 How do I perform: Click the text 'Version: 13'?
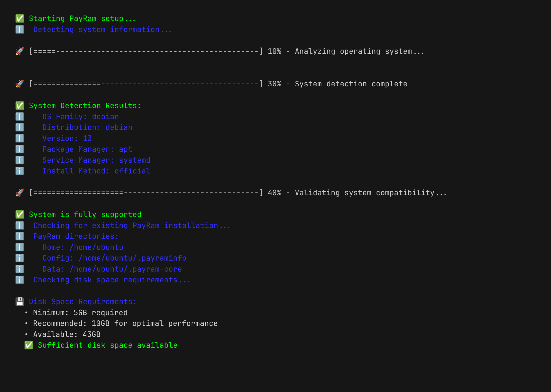pyautogui.click(x=67, y=138)
